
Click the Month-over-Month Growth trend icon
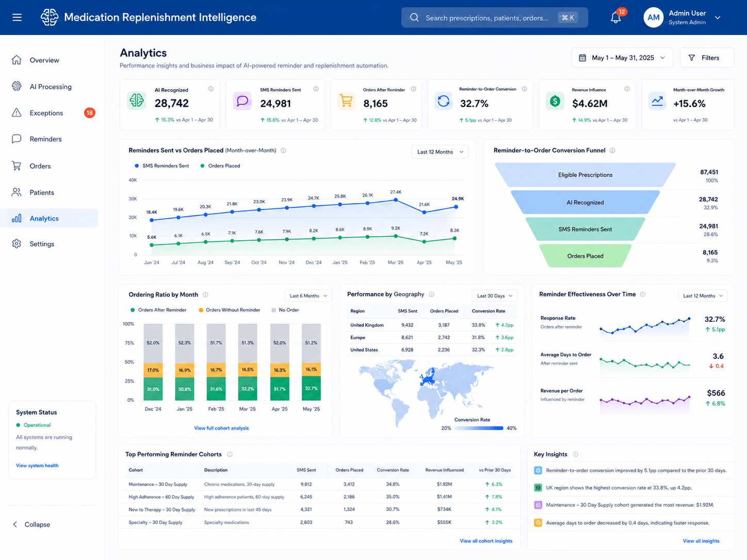657,101
